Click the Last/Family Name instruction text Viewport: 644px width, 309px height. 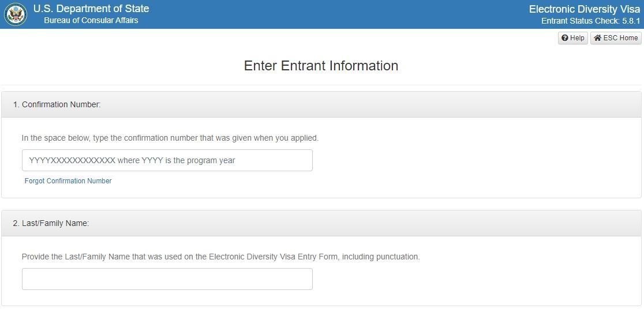(x=221, y=257)
